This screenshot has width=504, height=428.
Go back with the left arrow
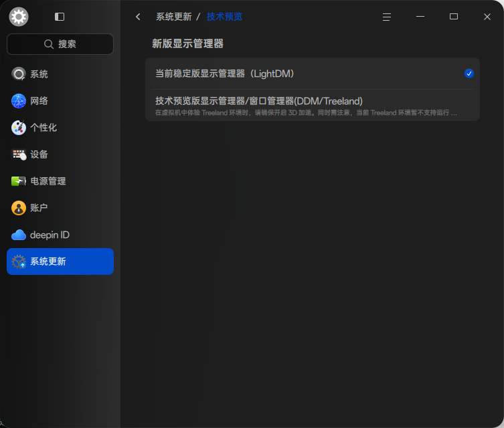point(138,17)
